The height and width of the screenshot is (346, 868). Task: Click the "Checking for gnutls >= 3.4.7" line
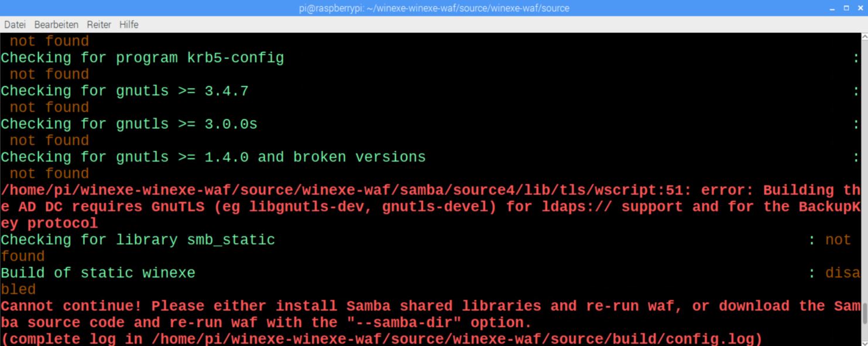tap(125, 91)
